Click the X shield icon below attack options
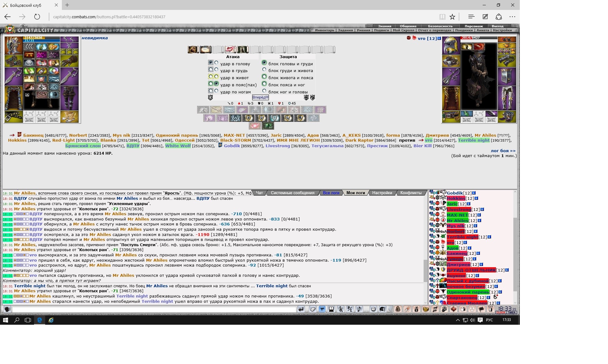 pos(210,97)
